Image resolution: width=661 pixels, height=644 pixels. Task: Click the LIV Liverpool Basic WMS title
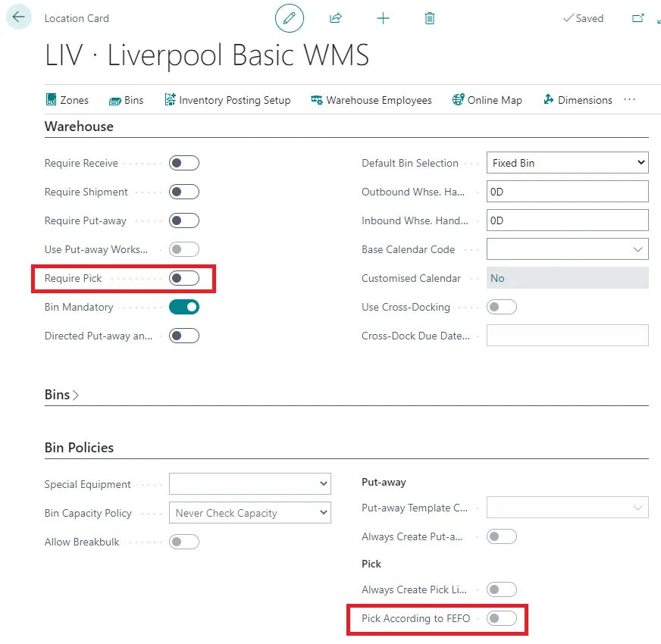point(207,55)
